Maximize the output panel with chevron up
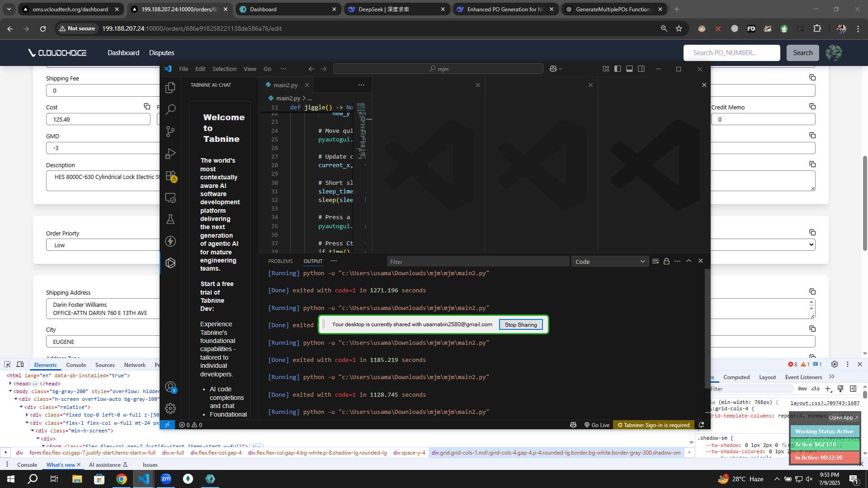 689,261
